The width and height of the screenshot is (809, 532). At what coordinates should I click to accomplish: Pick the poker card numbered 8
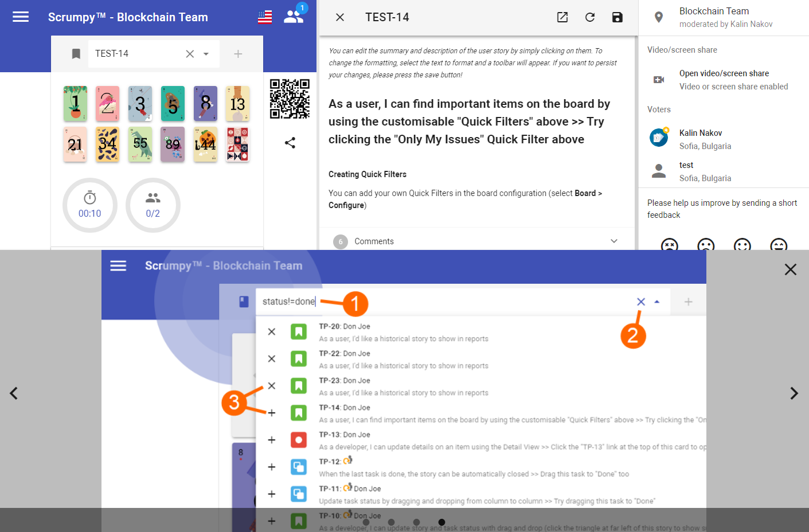(x=205, y=104)
